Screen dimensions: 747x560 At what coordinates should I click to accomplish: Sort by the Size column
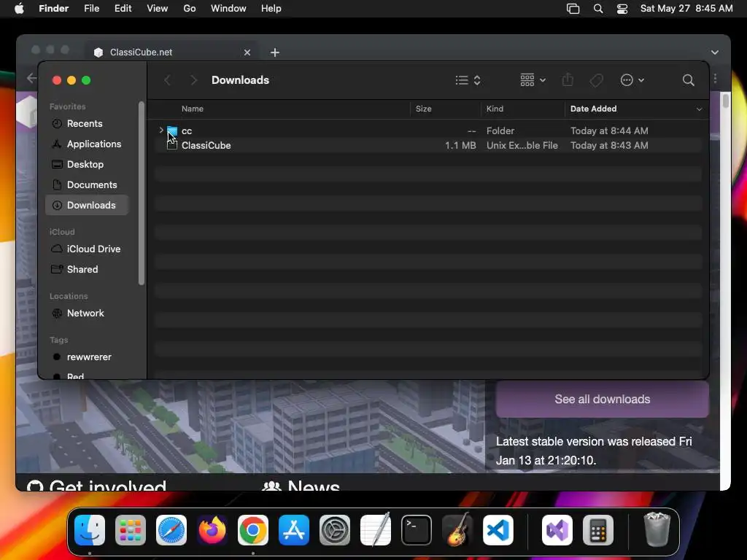[x=423, y=109]
